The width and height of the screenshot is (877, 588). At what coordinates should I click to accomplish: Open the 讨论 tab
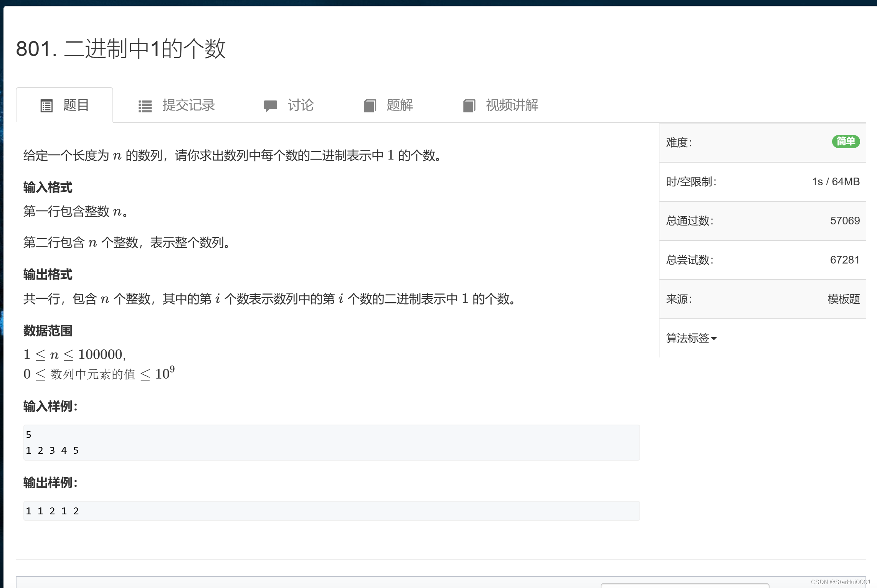click(x=301, y=105)
